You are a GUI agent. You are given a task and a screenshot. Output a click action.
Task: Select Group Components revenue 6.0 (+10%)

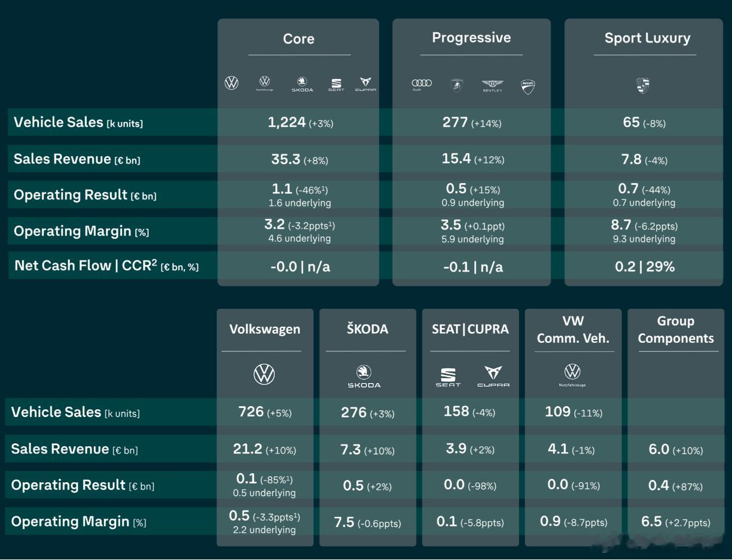click(676, 449)
